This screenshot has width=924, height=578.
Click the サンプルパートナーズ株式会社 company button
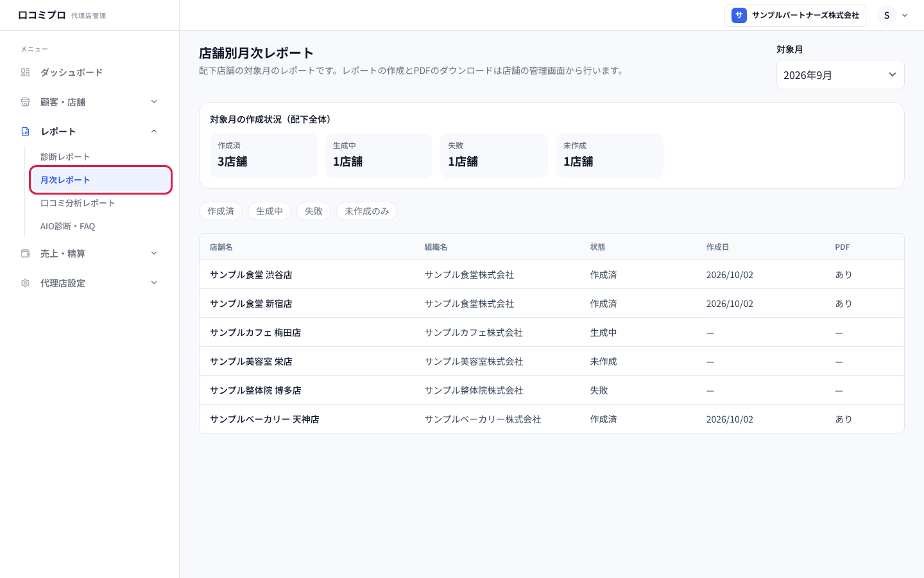coord(795,15)
